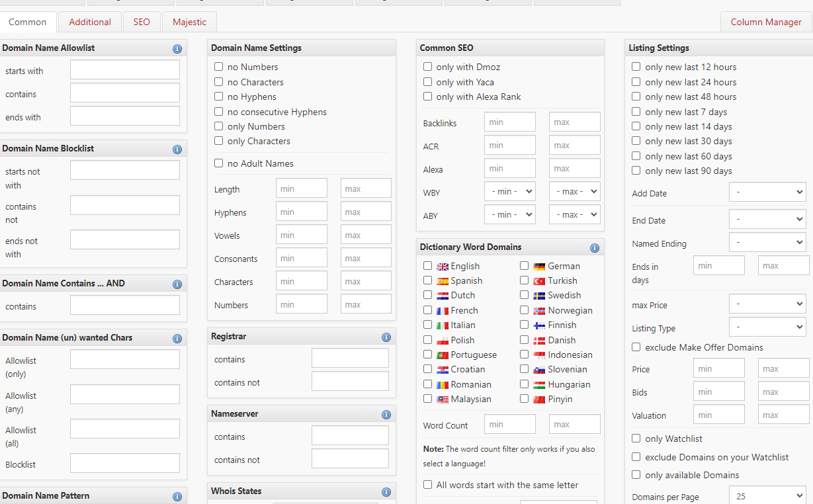Viewport: 813px width, 504px height.
Task: Click the Spanish flag icon
Action: click(443, 281)
